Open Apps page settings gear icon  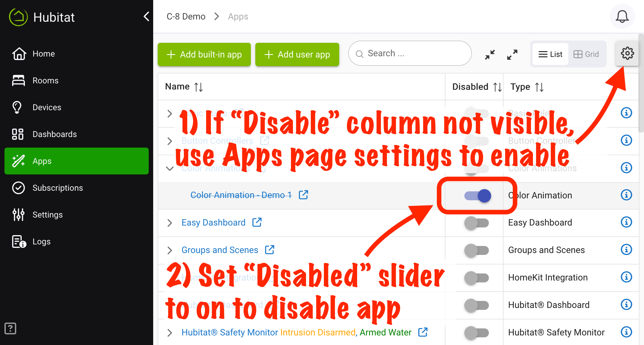(626, 54)
